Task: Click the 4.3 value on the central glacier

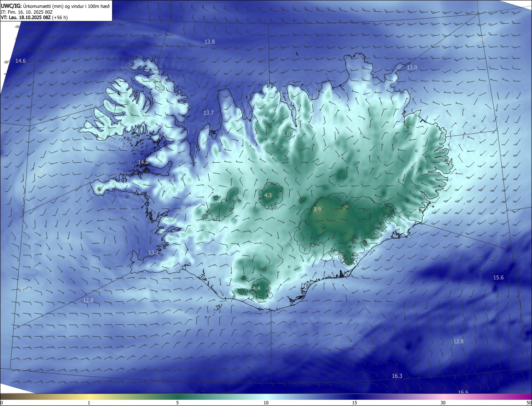Action: point(268,195)
